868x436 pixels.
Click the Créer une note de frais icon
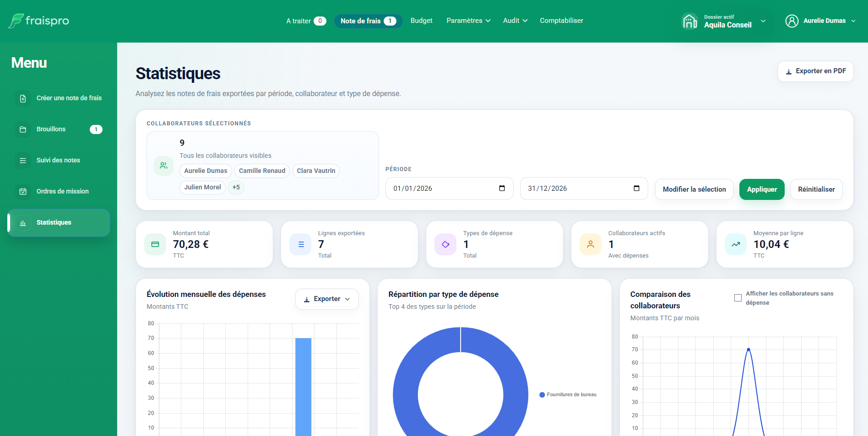pos(23,98)
